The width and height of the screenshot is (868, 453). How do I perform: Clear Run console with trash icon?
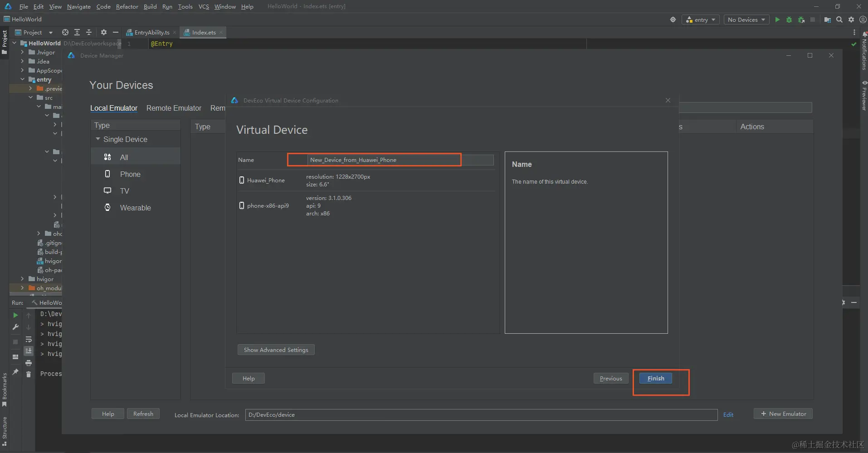[x=29, y=374]
